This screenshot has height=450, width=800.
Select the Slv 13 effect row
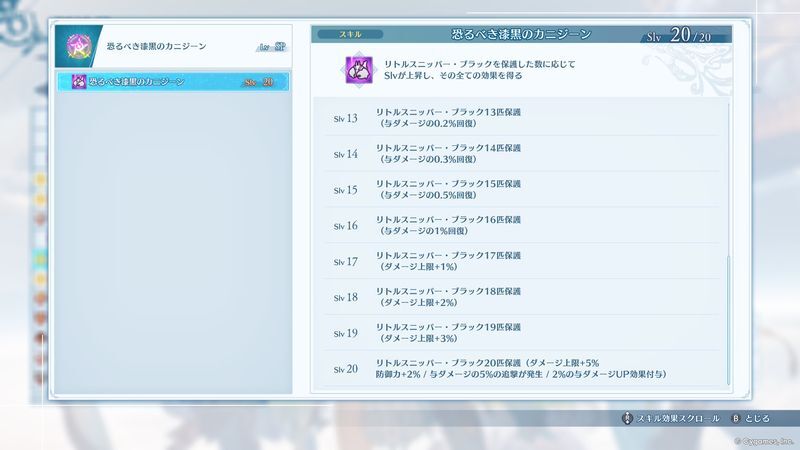coord(521,118)
